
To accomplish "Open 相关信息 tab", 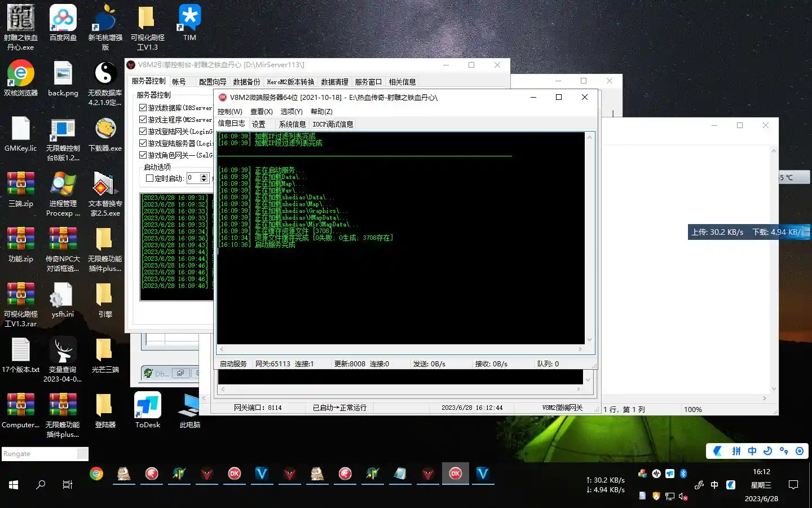I will (402, 82).
